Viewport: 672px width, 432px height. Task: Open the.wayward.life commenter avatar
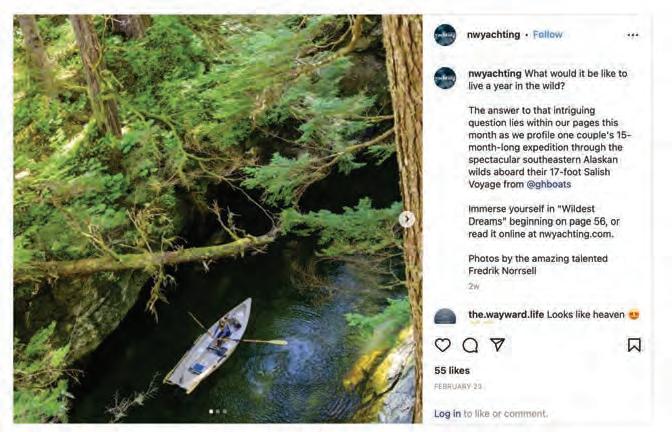pos(445,316)
